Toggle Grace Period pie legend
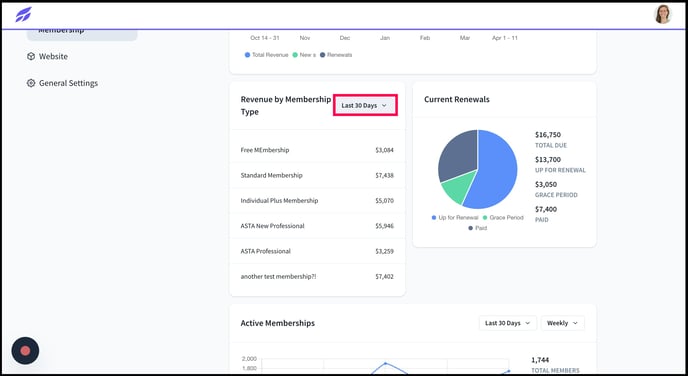 (x=503, y=218)
